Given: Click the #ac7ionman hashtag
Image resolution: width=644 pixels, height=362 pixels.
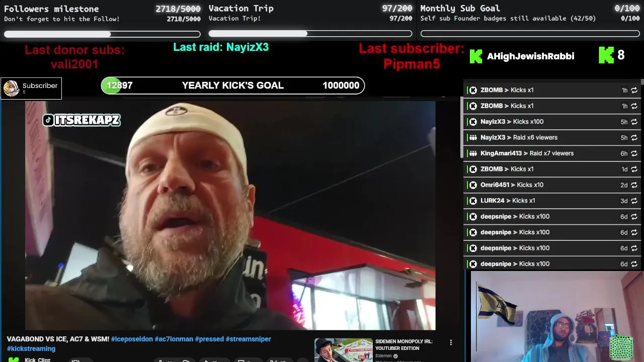Looking at the screenshot, I should [174, 339].
